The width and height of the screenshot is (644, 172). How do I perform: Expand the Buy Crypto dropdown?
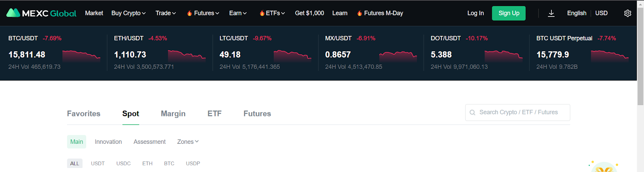point(128,13)
